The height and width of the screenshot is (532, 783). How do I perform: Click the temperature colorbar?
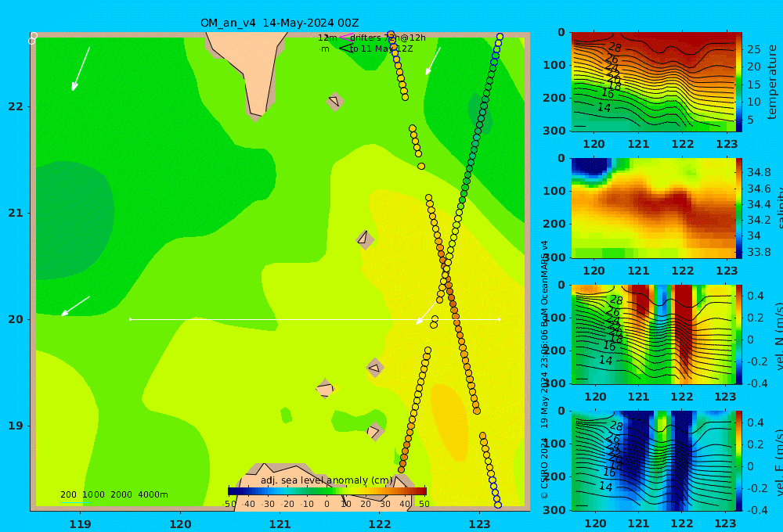pyautogui.click(x=739, y=82)
